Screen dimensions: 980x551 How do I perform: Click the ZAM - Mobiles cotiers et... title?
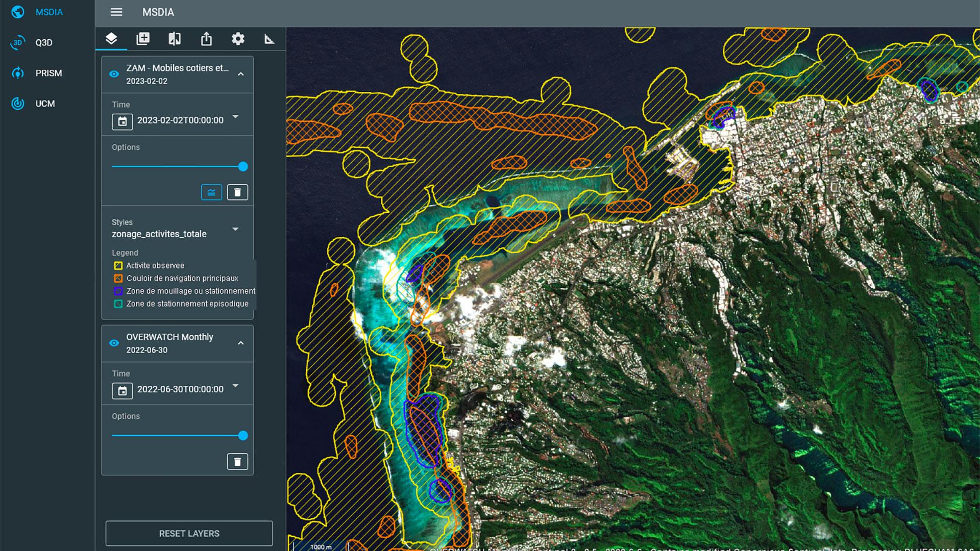click(178, 68)
